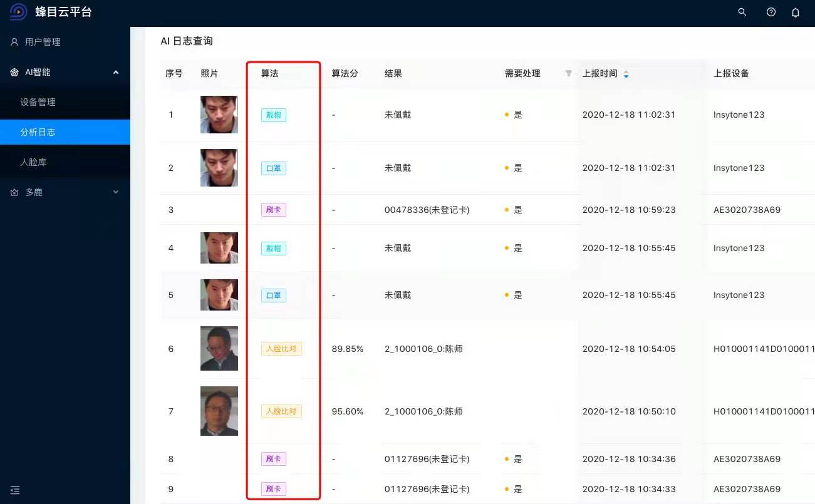Collapse the sidebar with bottom-left icon

pyautogui.click(x=14, y=490)
